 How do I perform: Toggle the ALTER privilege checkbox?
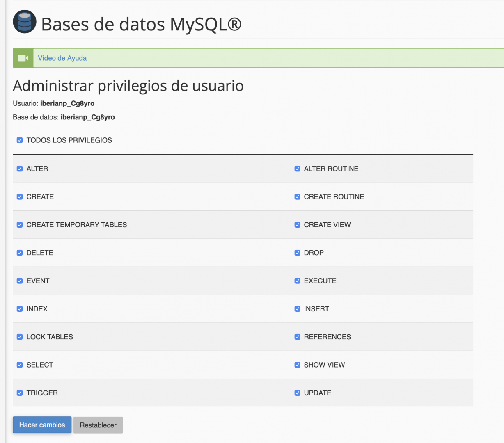coord(20,169)
